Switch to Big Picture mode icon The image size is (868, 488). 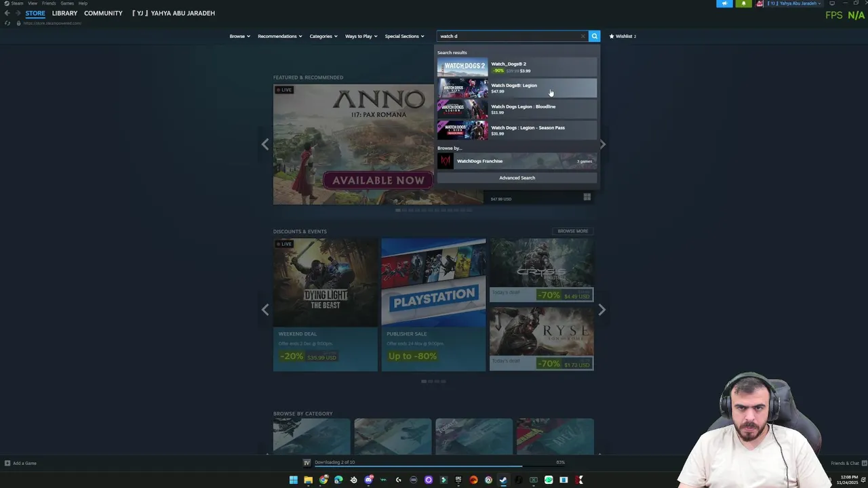832,3
